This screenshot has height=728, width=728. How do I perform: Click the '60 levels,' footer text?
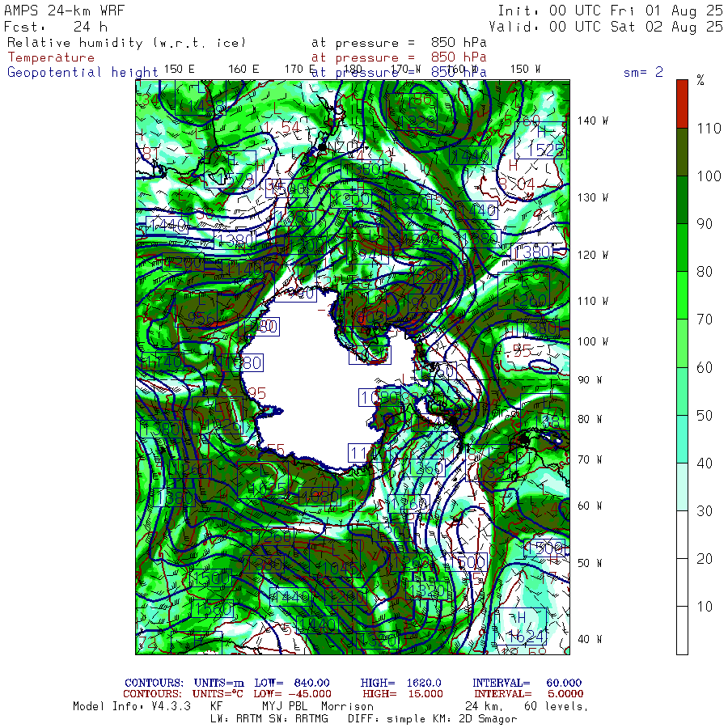click(x=557, y=707)
